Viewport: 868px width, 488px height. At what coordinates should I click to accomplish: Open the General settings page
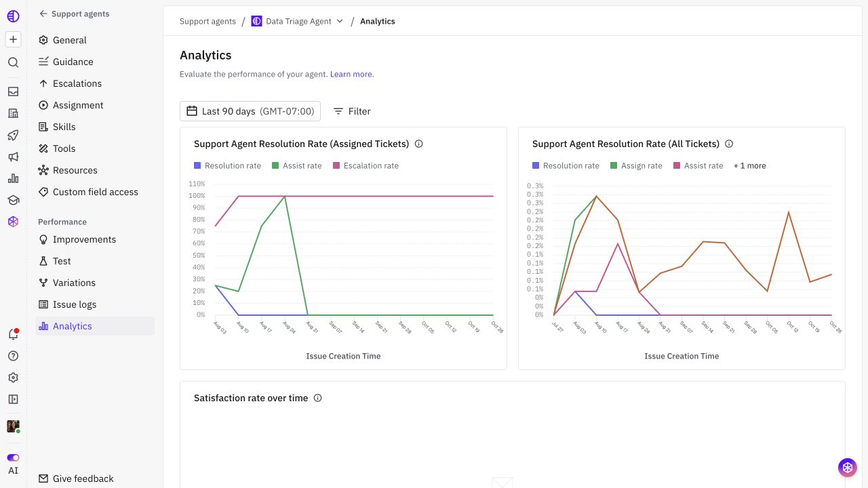click(95, 40)
